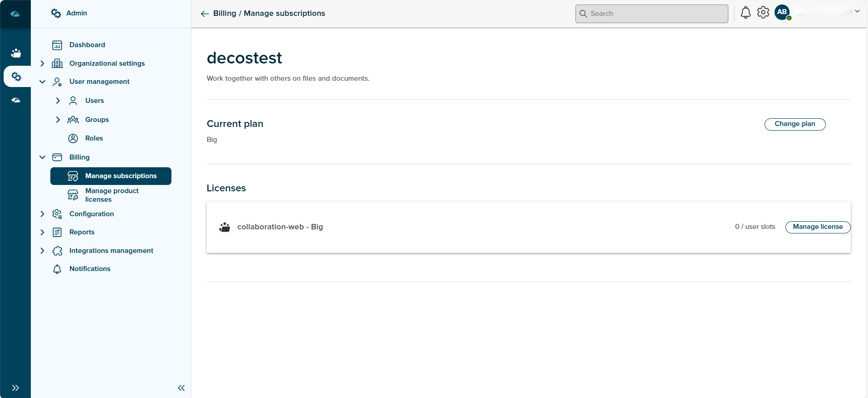Click the Change plan button
The width and height of the screenshot is (868, 398).
point(795,124)
